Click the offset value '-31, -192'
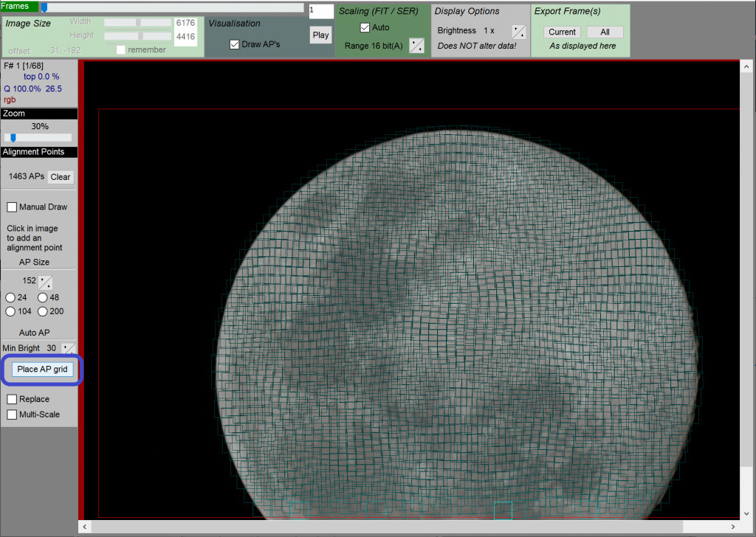 click(64, 50)
